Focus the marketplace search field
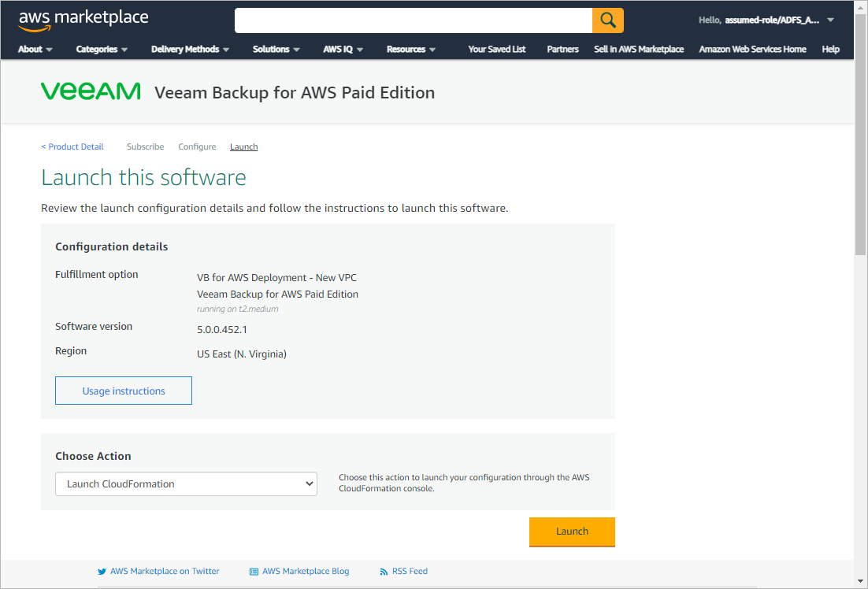The image size is (868, 589). point(414,20)
